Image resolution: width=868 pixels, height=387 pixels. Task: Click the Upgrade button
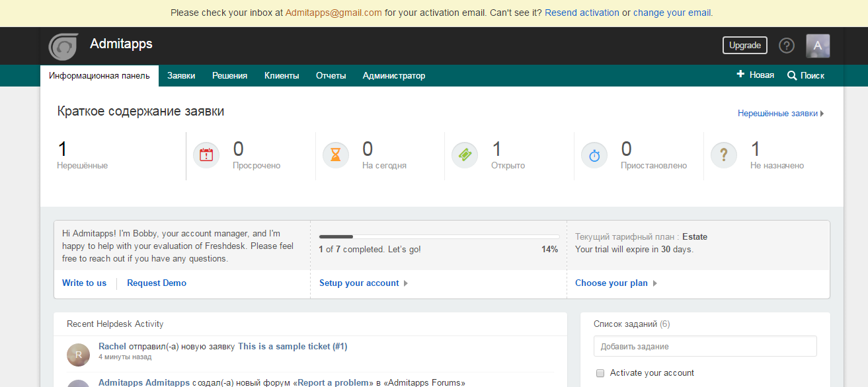(745, 46)
